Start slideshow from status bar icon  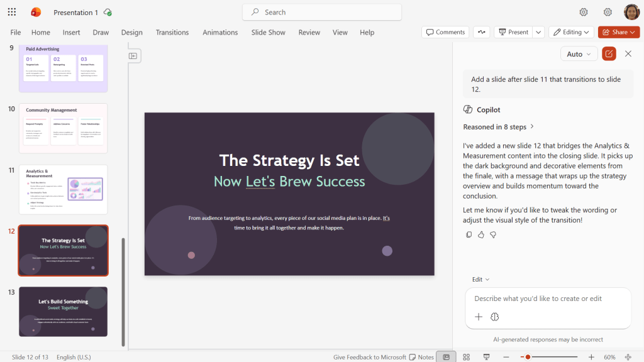coord(486,357)
